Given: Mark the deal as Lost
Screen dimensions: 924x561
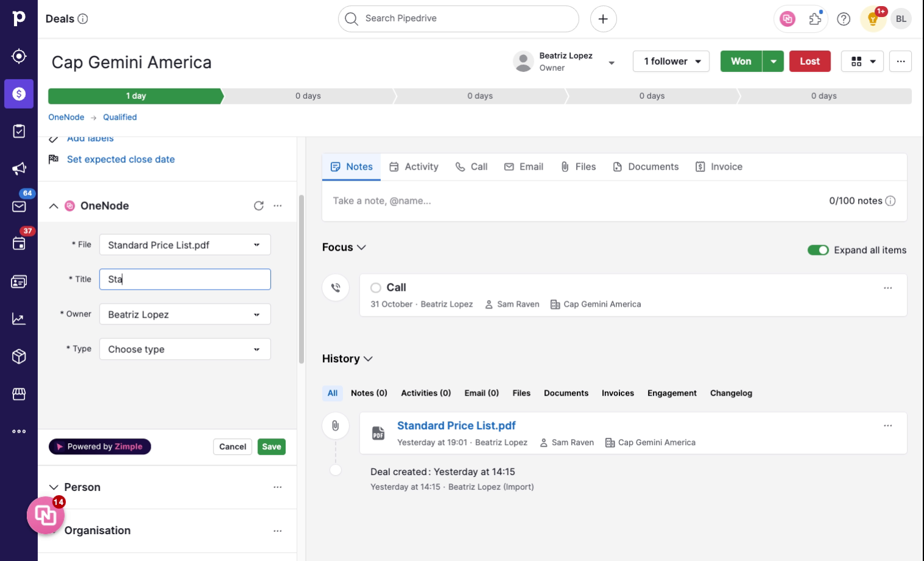Looking at the screenshot, I should (810, 62).
